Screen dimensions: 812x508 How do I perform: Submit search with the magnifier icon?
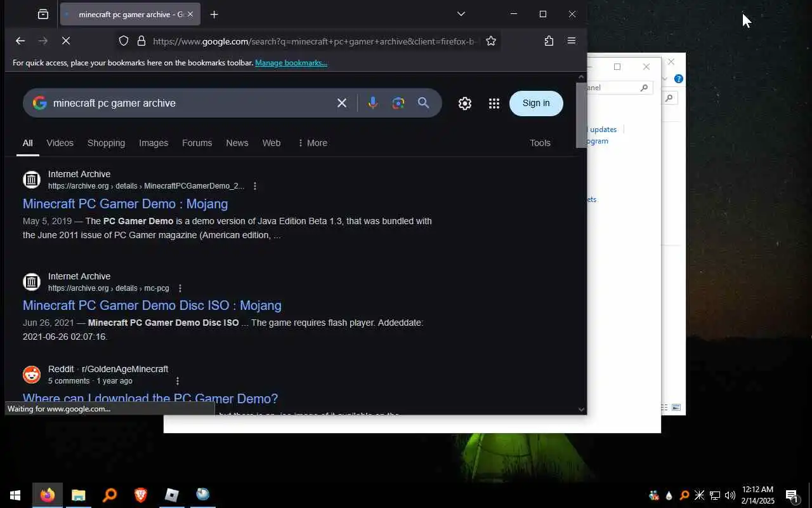pos(424,103)
